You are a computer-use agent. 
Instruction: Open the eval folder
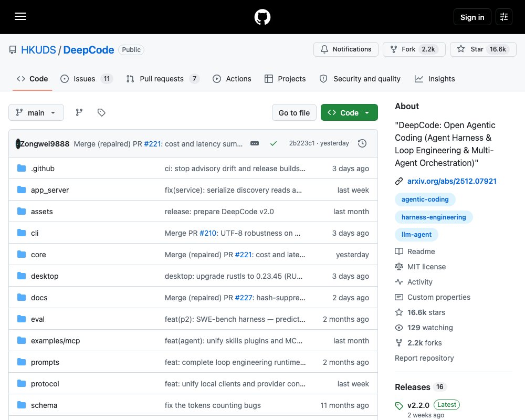tap(38, 319)
